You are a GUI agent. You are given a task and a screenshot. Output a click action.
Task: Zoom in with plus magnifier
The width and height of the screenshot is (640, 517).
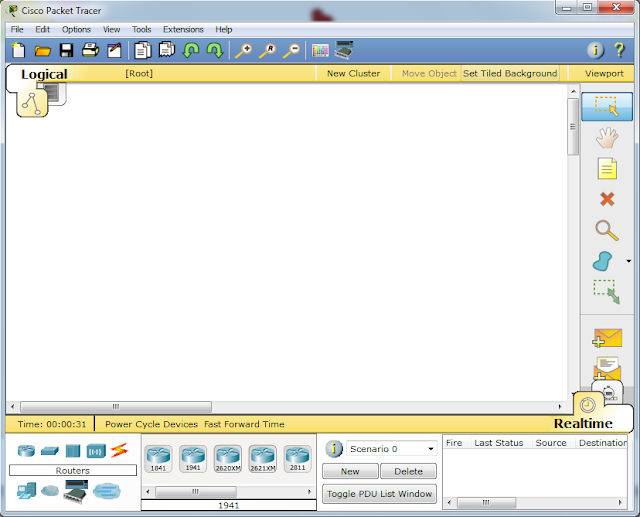coord(244,51)
